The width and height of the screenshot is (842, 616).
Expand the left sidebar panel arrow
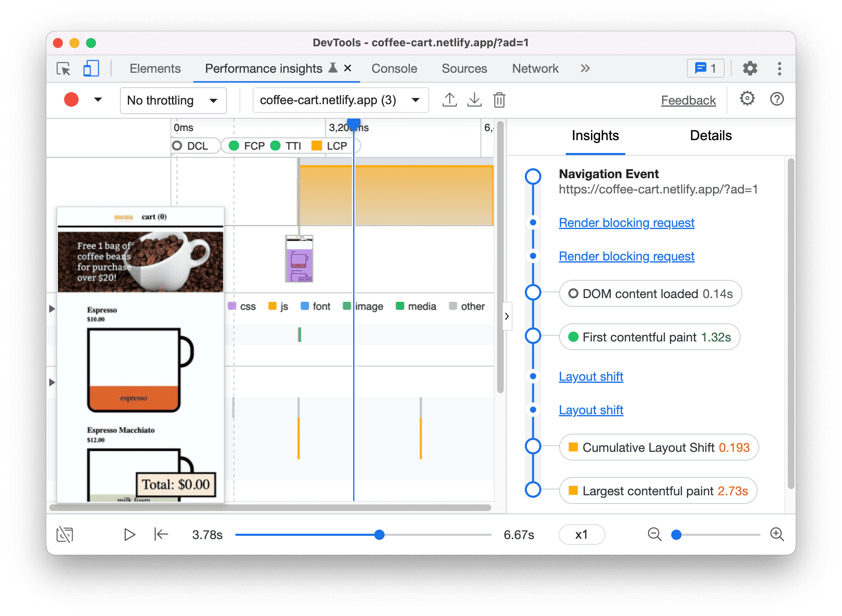[x=55, y=305]
